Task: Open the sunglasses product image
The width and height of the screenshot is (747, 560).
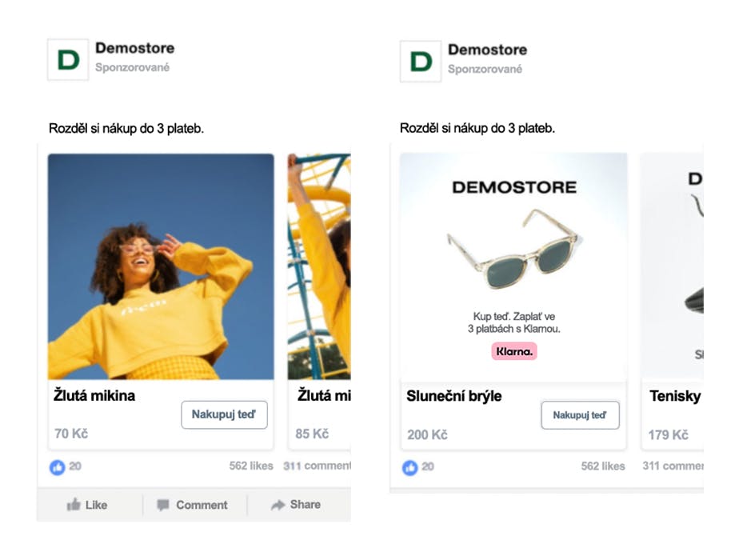Action: click(513, 267)
